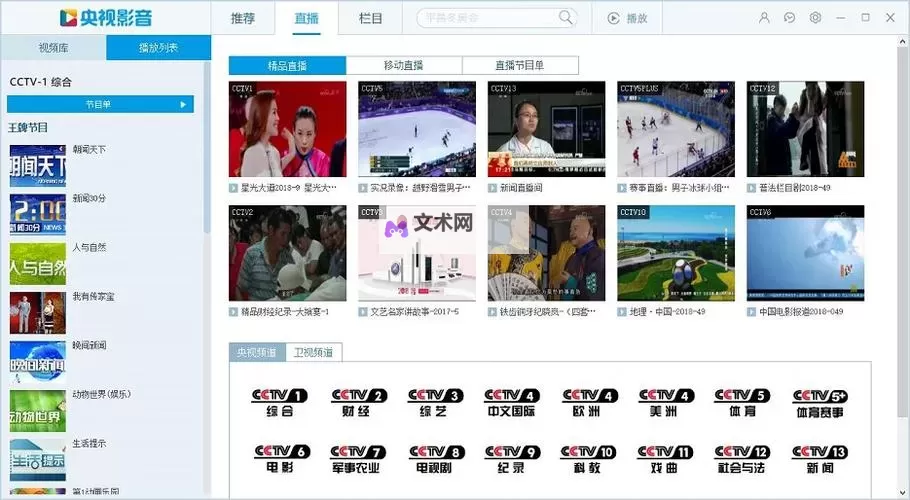This screenshot has width=910, height=500.
Task: Open CCTV-4 中文国际 channel logo
Action: pyautogui.click(x=511, y=403)
